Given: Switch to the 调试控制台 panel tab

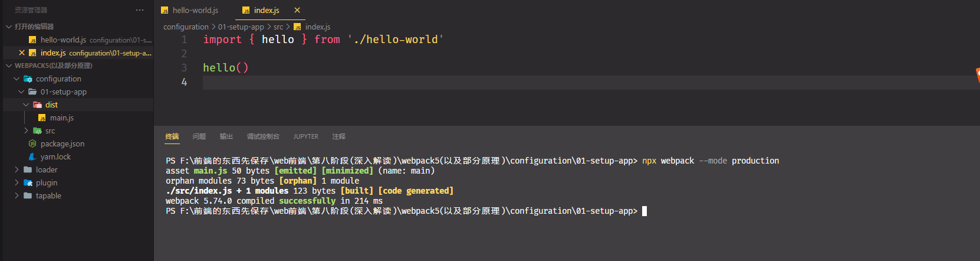Looking at the screenshot, I should (x=263, y=136).
